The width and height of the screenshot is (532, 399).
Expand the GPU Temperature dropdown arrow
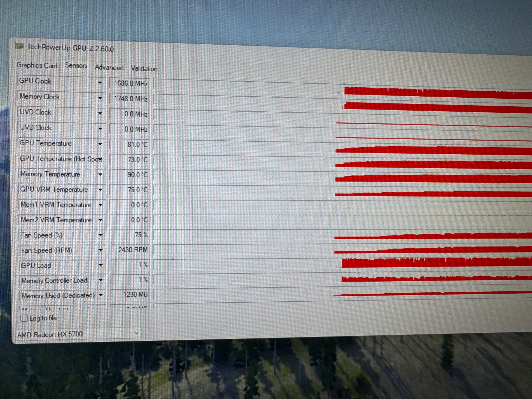point(100,144)
